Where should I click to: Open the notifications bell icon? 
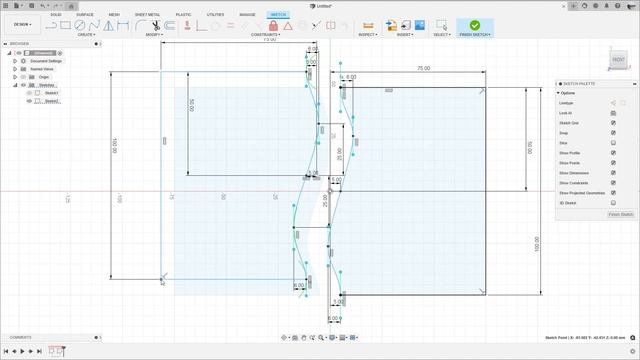coord(606,6)
